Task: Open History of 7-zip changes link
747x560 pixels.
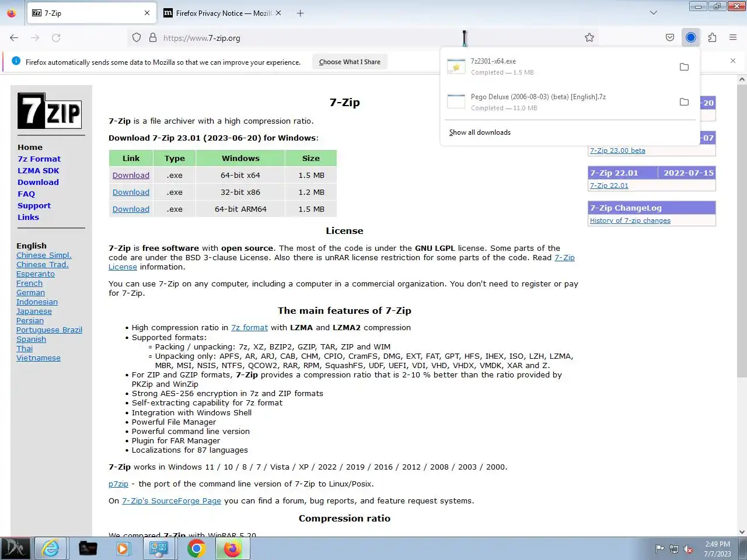Action: (630, 220)
